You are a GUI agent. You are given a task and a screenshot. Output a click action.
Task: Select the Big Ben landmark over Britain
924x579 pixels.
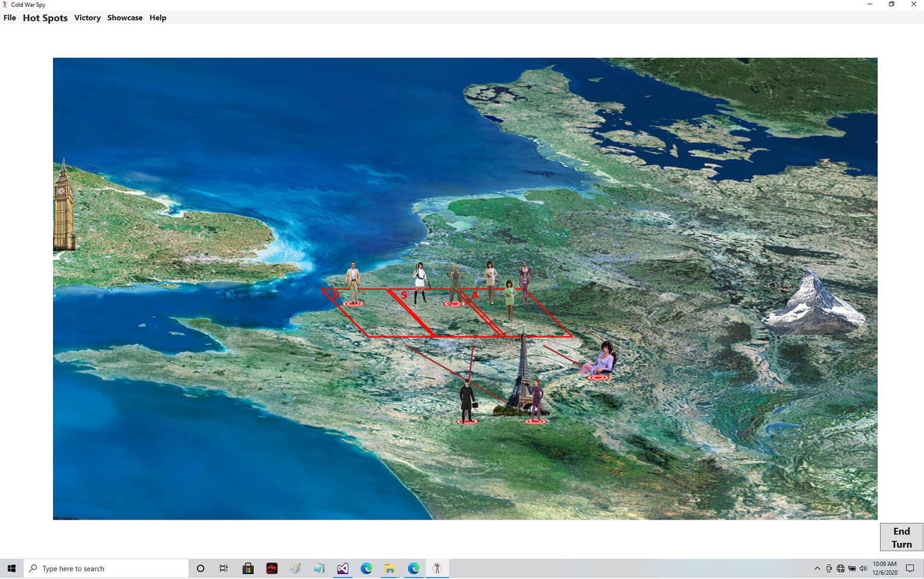point(63,205)
